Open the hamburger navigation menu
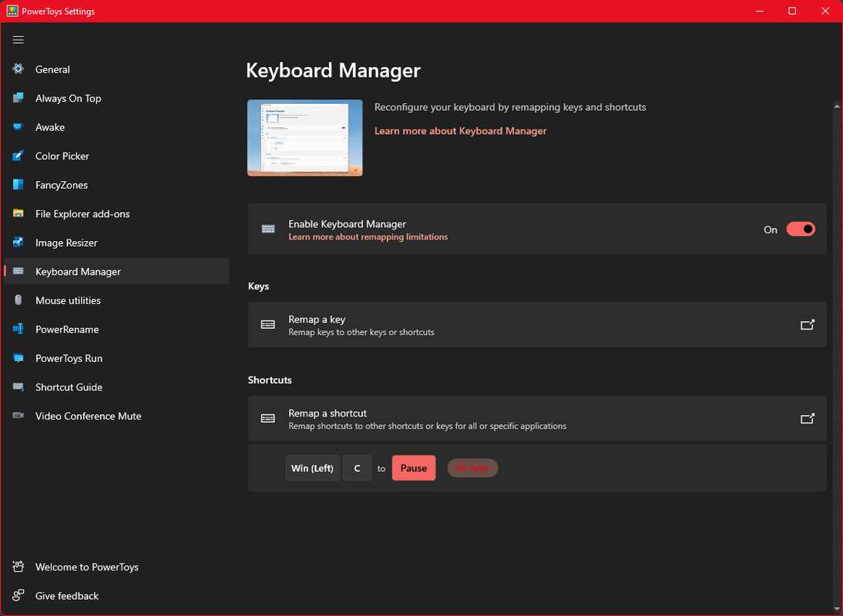 18,40
